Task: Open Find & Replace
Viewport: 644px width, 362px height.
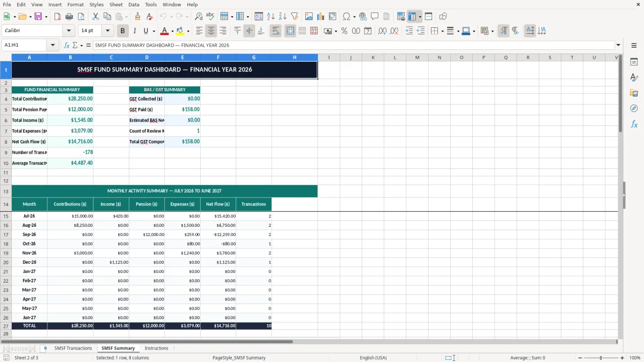Action: point(199,17)
